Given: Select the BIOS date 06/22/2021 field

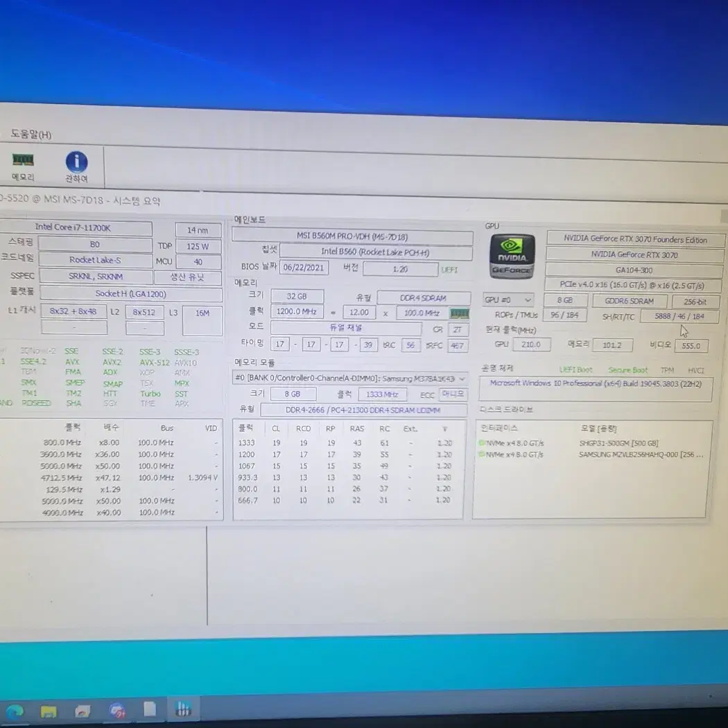Looking at the screenshot, I should [x=304, y=268].
